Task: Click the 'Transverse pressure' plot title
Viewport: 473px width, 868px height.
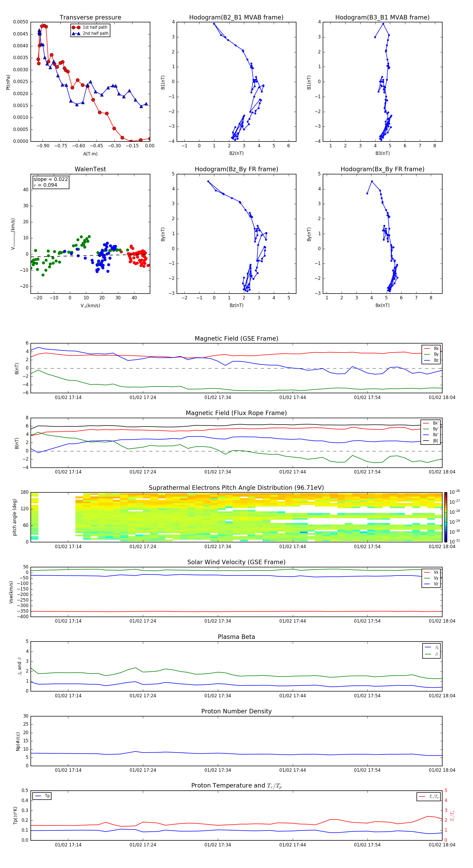Action: pyautogui.click(x=90, y=18)
